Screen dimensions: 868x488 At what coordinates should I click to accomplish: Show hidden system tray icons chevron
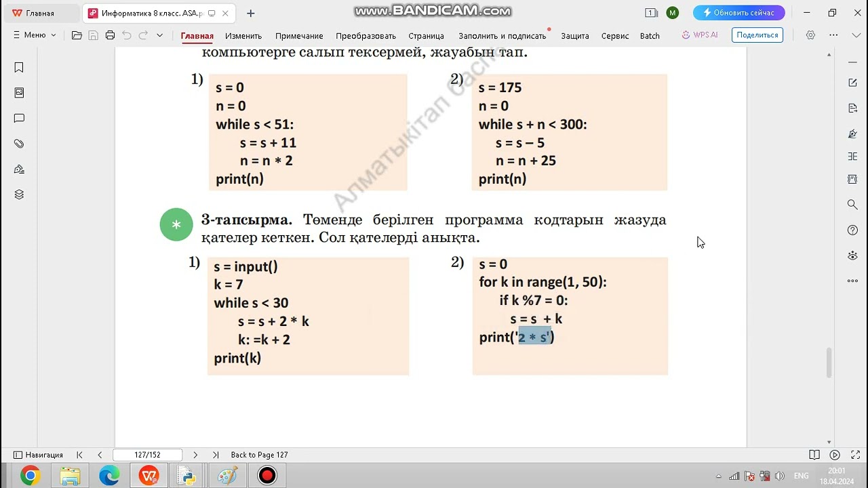(719, 476)
